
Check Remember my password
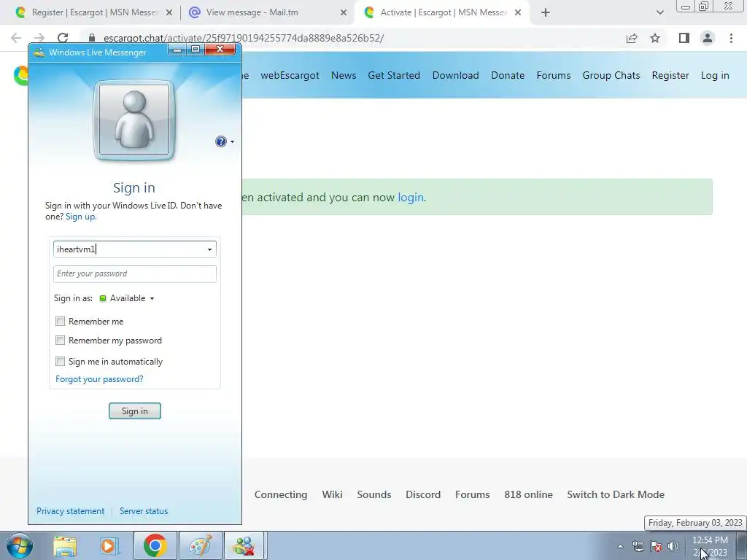(60, 341)
